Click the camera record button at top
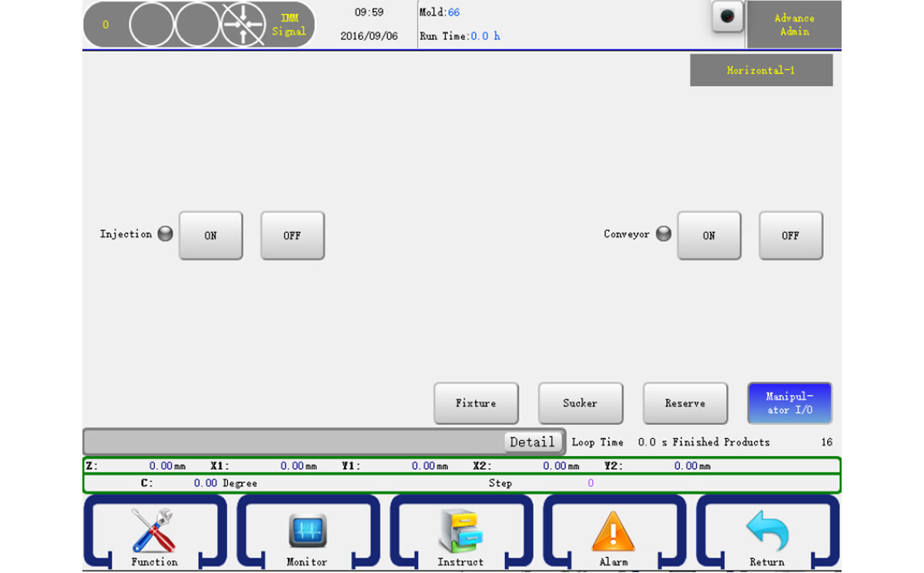This screenshot has height=573, width=924. [727, 17]
